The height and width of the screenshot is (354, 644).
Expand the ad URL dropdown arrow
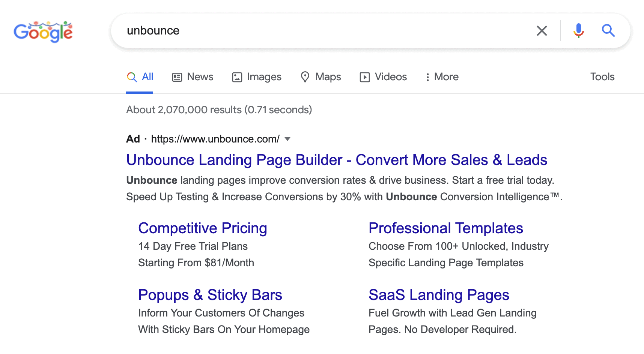tap(287, 139)
